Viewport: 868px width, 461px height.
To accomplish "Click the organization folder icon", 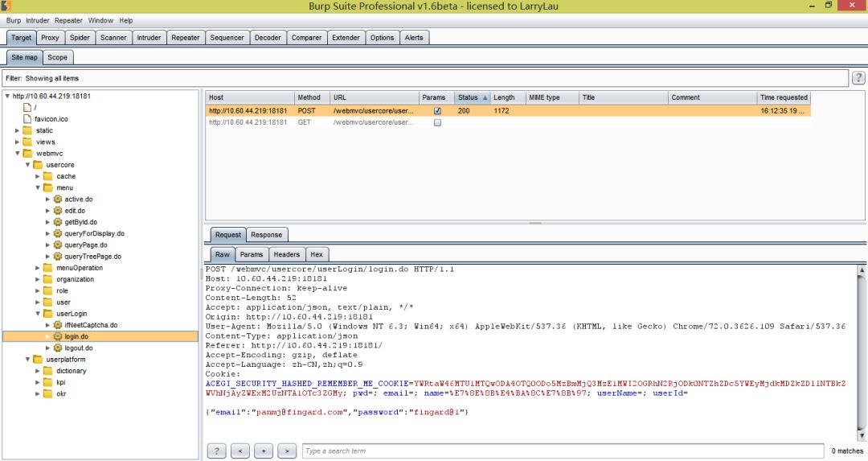I will (47, 279).
